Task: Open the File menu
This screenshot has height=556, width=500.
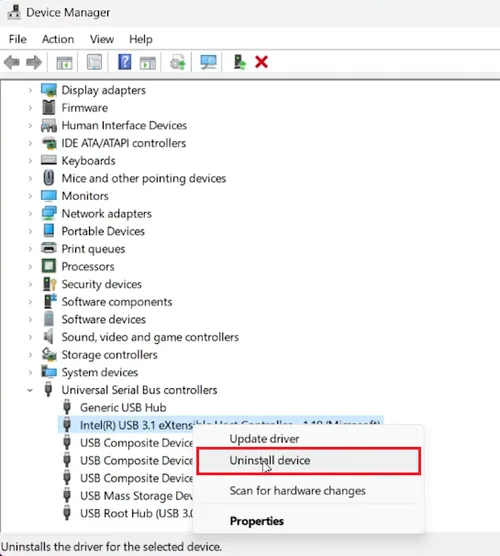Action: tap(17, 39)
